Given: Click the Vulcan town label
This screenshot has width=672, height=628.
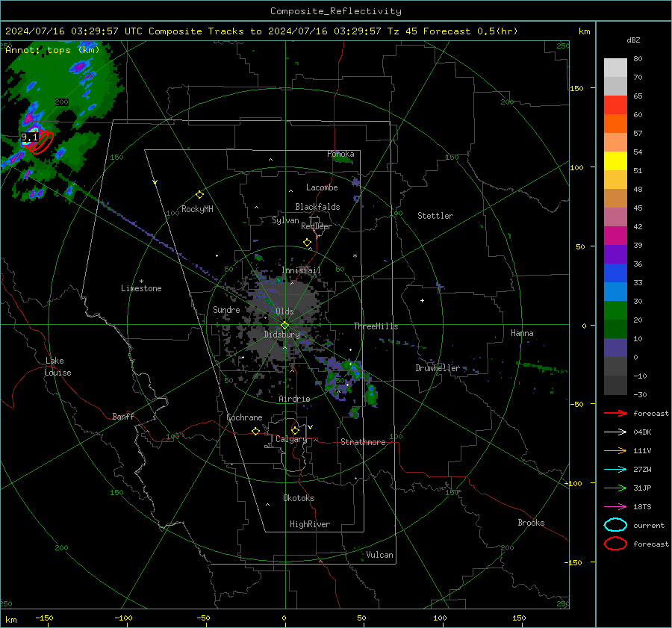Looking at the screenshot, I should click(379, 555).
